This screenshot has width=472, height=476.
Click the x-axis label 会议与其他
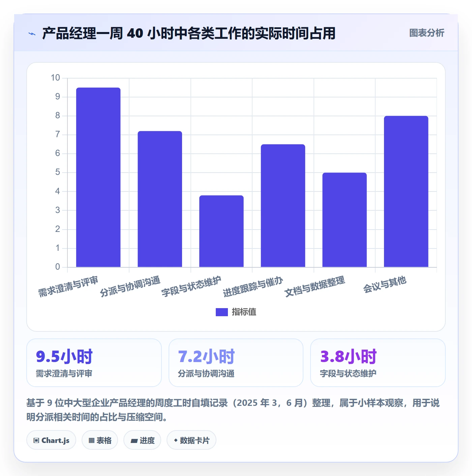click(385, 285)
